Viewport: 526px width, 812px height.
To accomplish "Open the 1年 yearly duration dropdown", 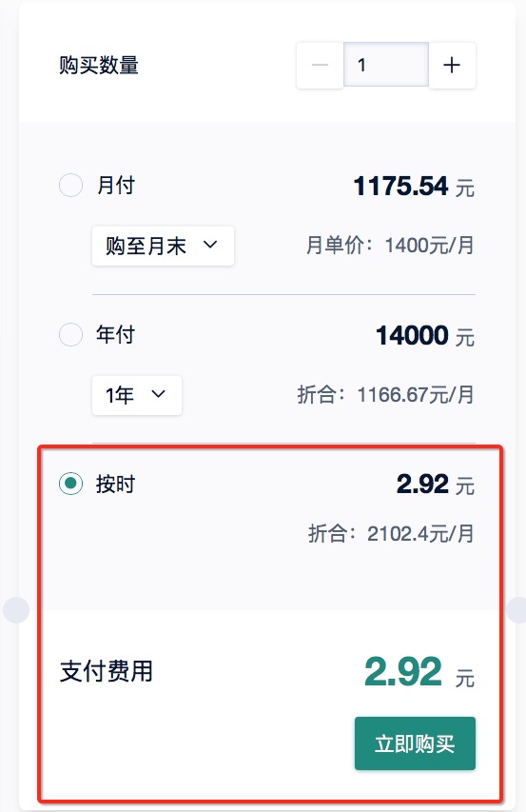I will pyautogui.click(x=137, y=395).
